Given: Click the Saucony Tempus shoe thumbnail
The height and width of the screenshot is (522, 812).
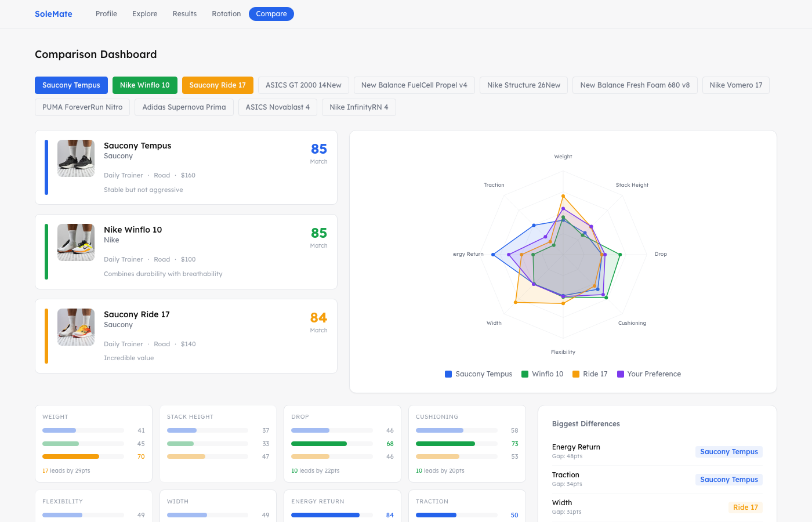Looking at the screenshot, I should point(75,158).
